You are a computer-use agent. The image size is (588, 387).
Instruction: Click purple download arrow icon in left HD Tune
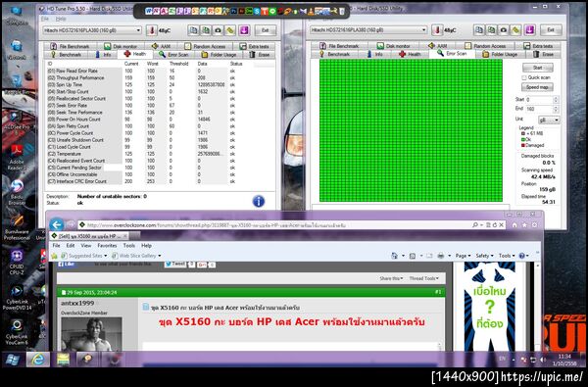pos(244,30)
